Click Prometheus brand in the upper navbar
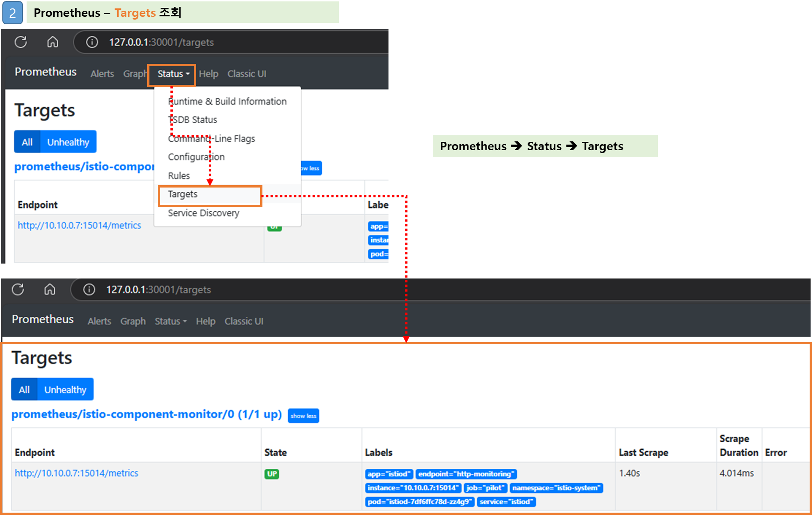Viewport: 812px width, 515px height. [x=46, y=72]
